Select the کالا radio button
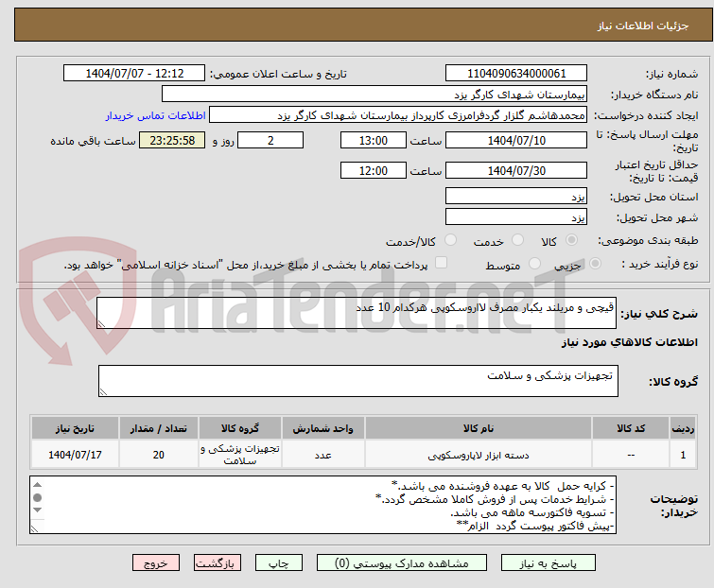Screen dimensions: 714x588 tap(571, 240)
